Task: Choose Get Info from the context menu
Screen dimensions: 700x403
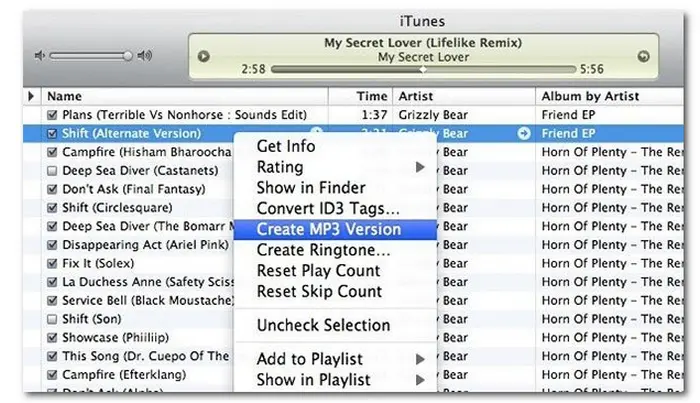Action: [x=335, y=146]
